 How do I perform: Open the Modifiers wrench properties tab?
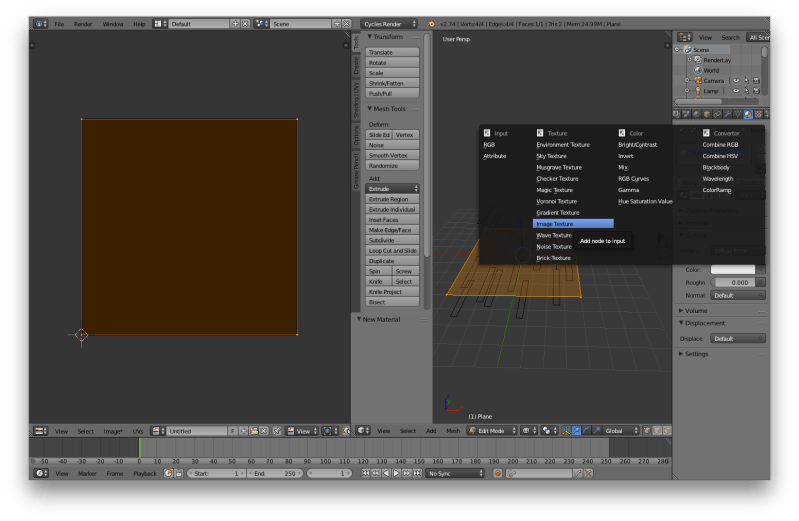(x=728, y=114)
